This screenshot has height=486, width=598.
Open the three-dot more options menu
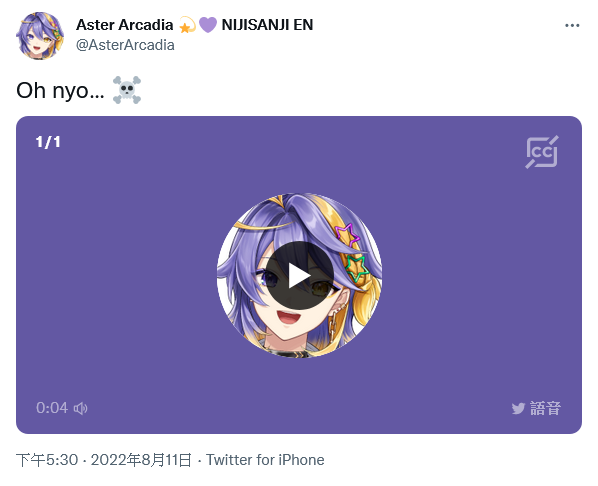pyautogui.click(x=572, y=26)
